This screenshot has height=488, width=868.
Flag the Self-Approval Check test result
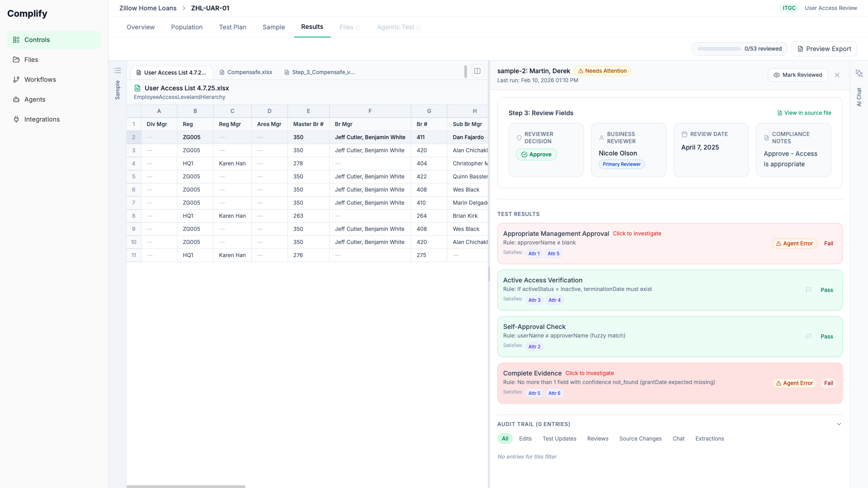coord(809,336)
